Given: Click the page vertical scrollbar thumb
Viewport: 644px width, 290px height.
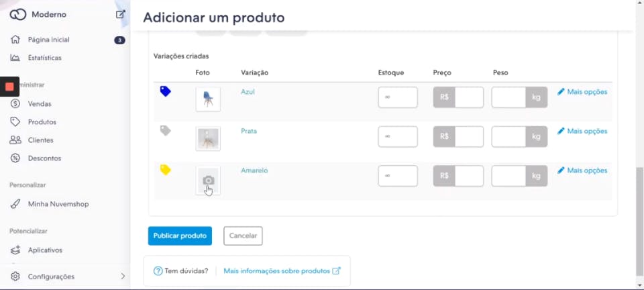Looking at the screenshot, I should 639,222.
